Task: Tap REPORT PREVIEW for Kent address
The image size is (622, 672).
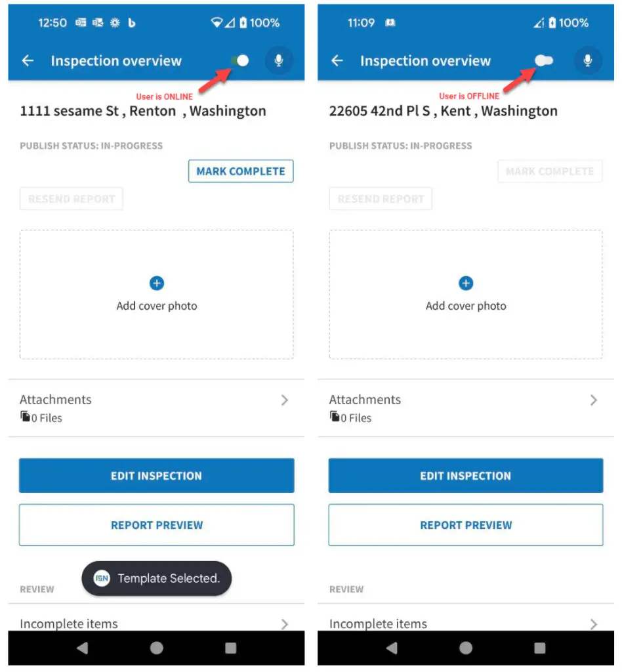Action: 466,525
